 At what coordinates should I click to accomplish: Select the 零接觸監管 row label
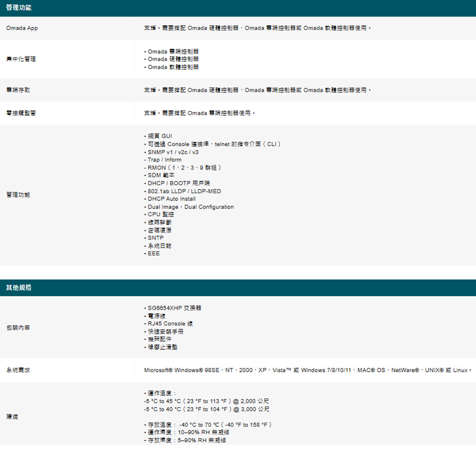click(21, 113)
